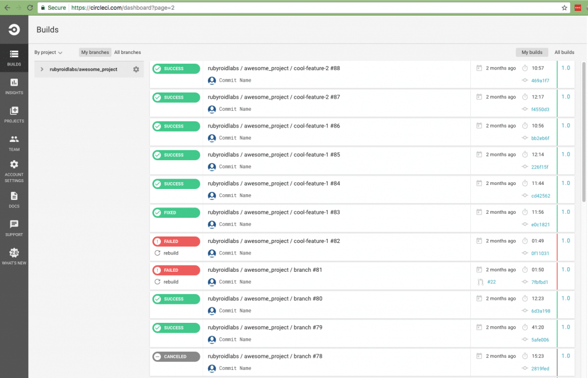Open build cool-feature-2 #88 link

[273, 68]
